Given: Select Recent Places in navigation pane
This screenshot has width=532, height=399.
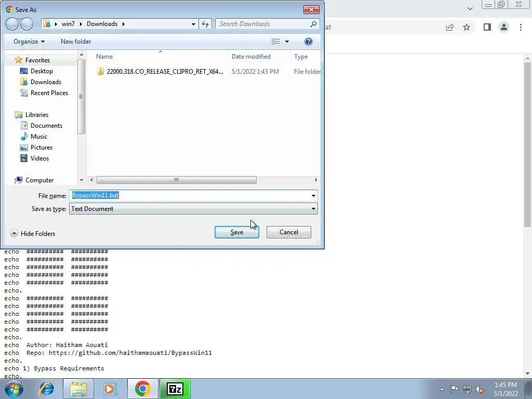Looking at the screenshot, I should tap(49, 92).
